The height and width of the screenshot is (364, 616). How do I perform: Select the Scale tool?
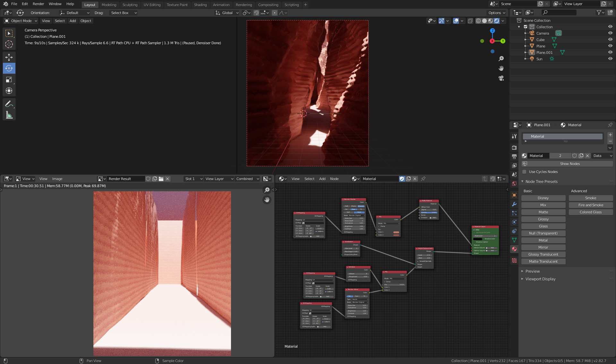pos(9,80)
